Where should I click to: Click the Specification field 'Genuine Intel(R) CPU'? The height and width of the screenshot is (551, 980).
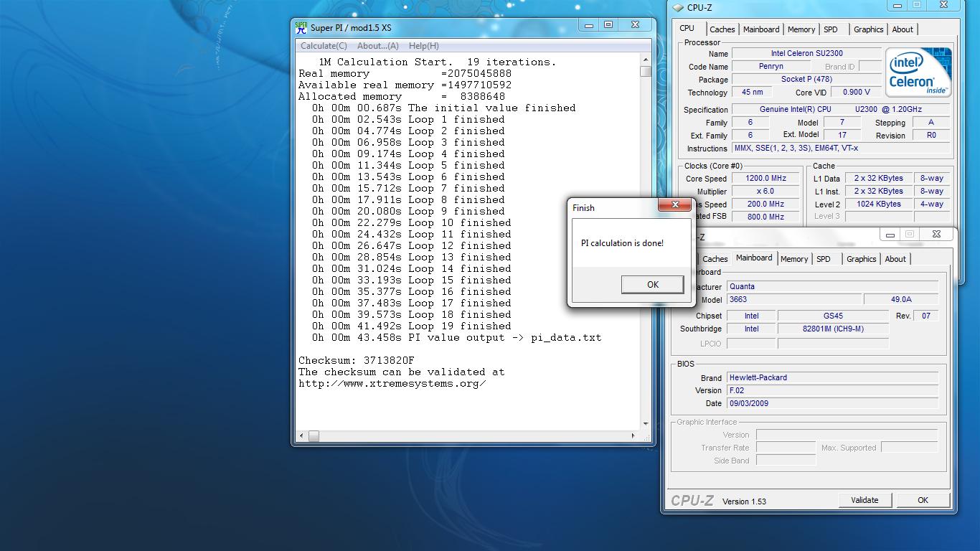pos(842,109)
